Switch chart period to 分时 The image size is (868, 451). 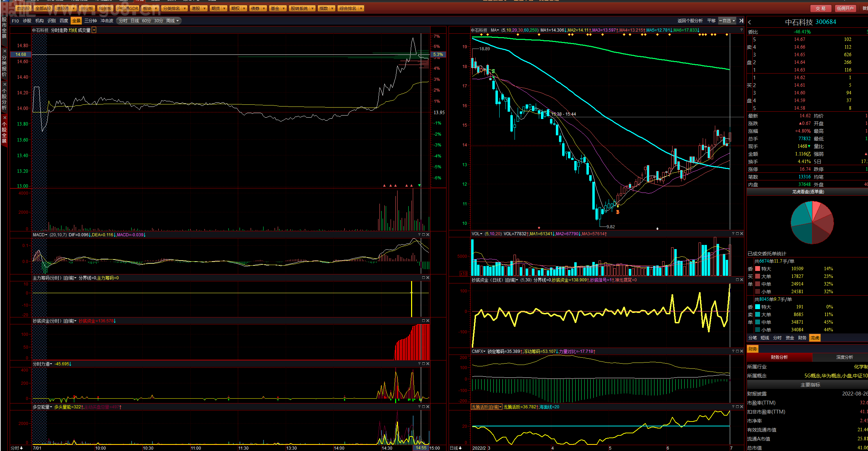pyautogui.click(x=123, y=21)
